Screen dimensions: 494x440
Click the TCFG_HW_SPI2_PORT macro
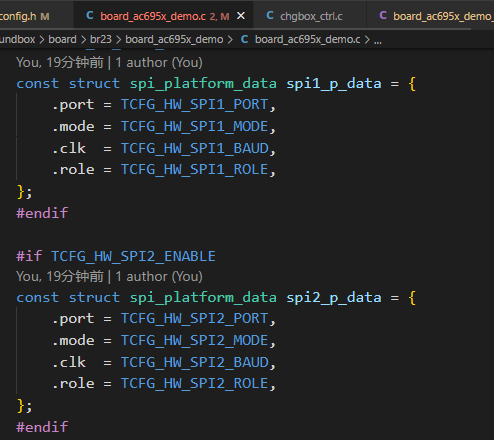tap(194, 319)
